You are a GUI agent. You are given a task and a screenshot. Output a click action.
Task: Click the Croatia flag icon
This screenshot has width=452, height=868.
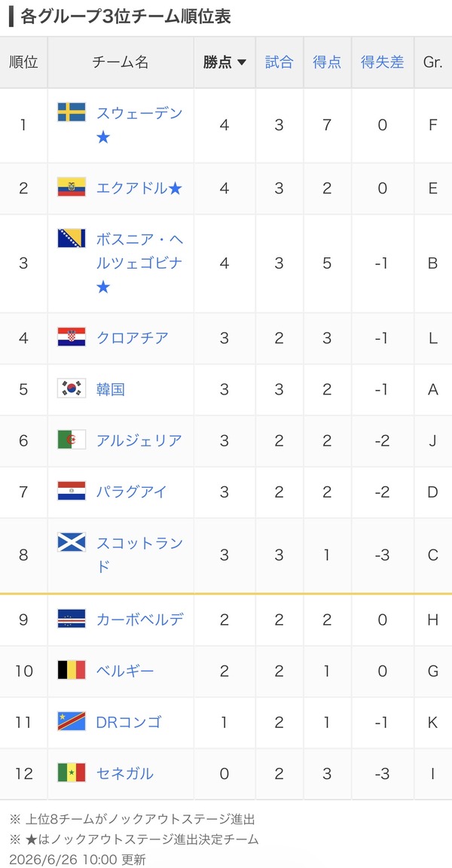pyautogui.click(x=72, y=337)
